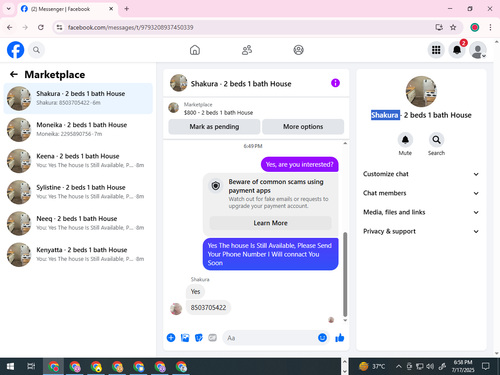The image size is (500, 375).
Task: Open Kenyatta conversation in the chat list
Action: click(78, 255)
